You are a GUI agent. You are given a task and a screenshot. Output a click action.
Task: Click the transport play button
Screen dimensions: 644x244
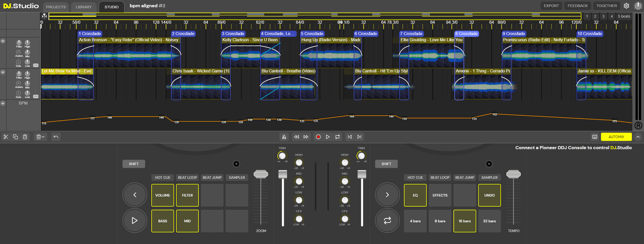coord(328,137)
